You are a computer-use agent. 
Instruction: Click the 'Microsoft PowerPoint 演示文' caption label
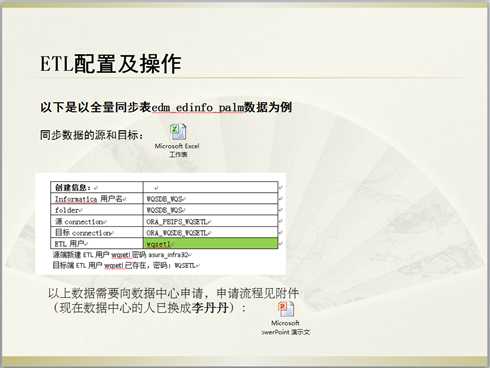[x=286, y=328]
